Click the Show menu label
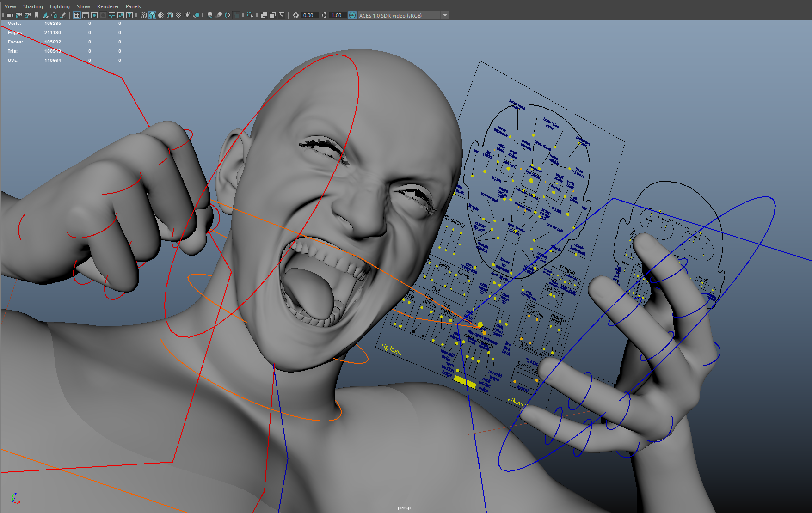The image size is (812, 513). pos(83,6)
